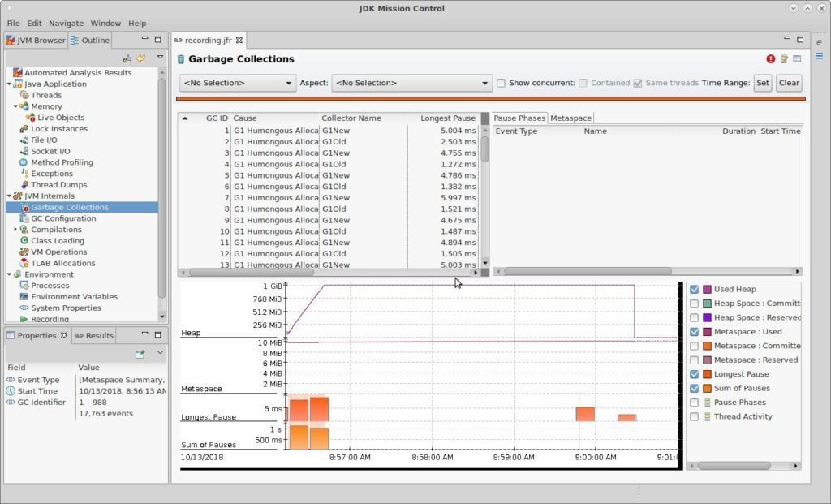Screen dimensions: 831x504
Task: Click the Threads page icon
Action: [x=24, y=95]
